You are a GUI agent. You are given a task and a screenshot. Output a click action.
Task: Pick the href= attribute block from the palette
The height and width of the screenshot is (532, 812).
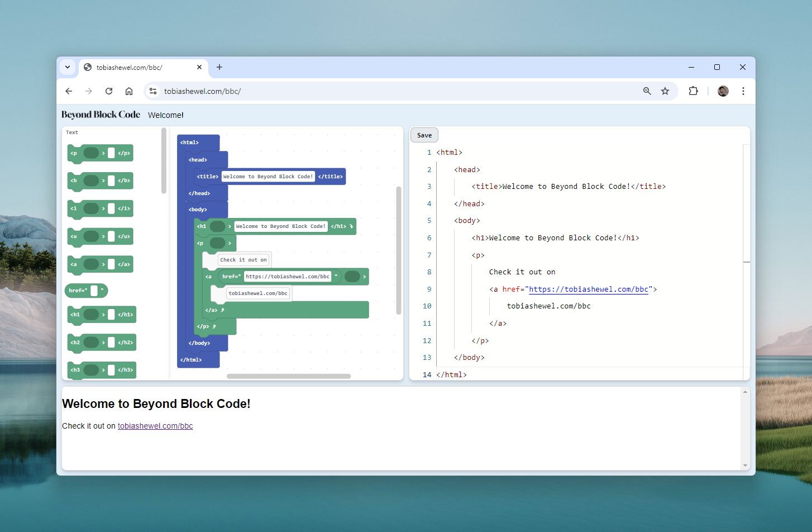(x=86, y=291)
